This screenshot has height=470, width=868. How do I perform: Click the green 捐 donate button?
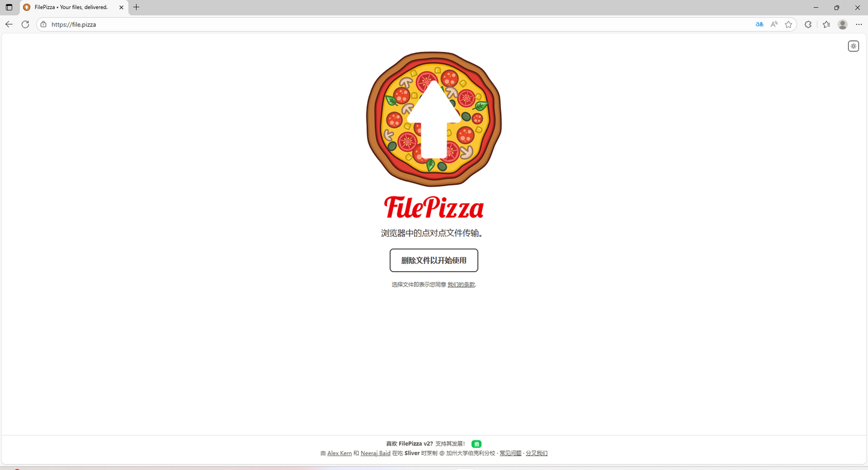coord(476,444)
